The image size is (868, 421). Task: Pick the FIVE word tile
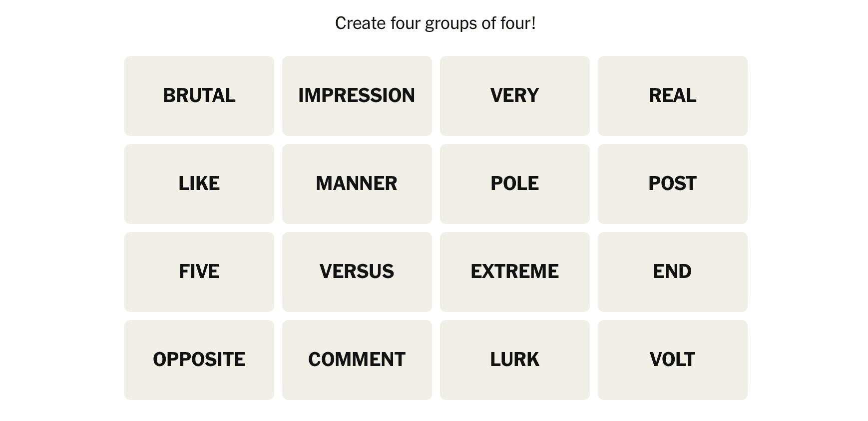199,271
